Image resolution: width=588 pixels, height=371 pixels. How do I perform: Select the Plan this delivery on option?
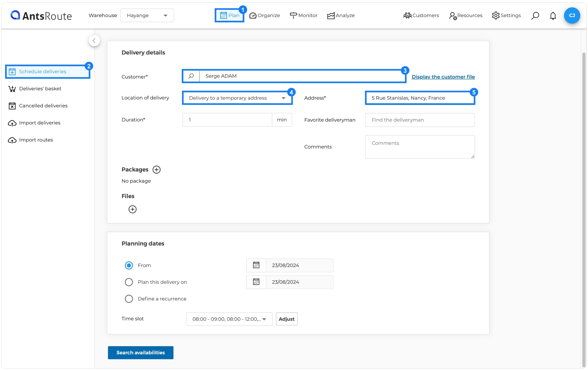129,282
